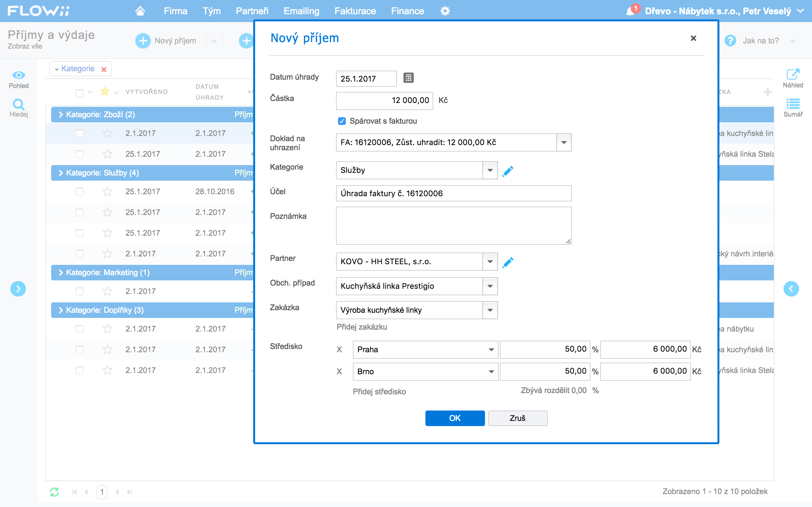Open the Finance menu
Image resolution: width=812 pixels, height=507 pixels.
click(x=408, y=11)
